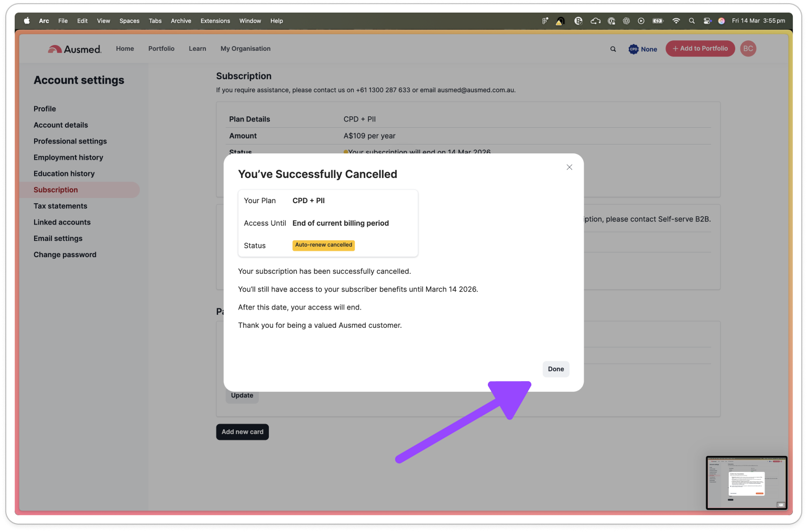Open the Window menu

(250, 21)
